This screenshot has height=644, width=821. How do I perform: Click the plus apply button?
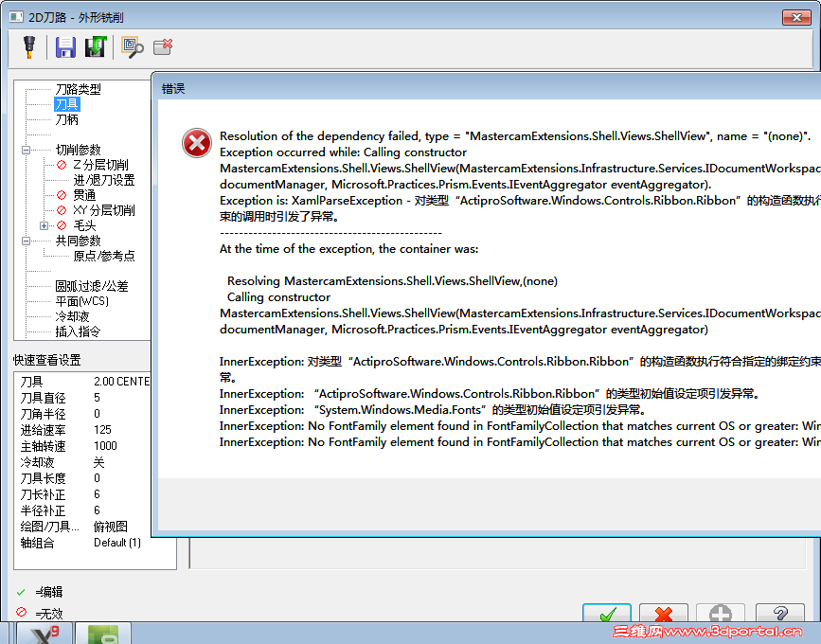721,613
